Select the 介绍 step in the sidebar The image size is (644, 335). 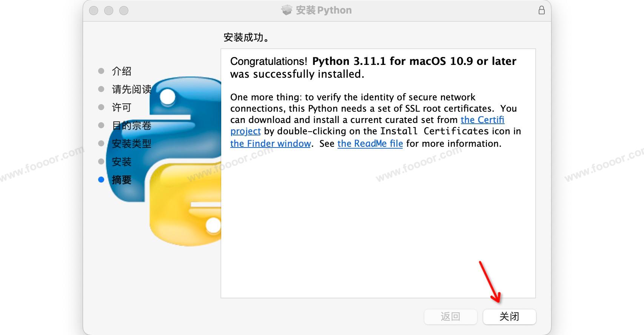[122, 71]
